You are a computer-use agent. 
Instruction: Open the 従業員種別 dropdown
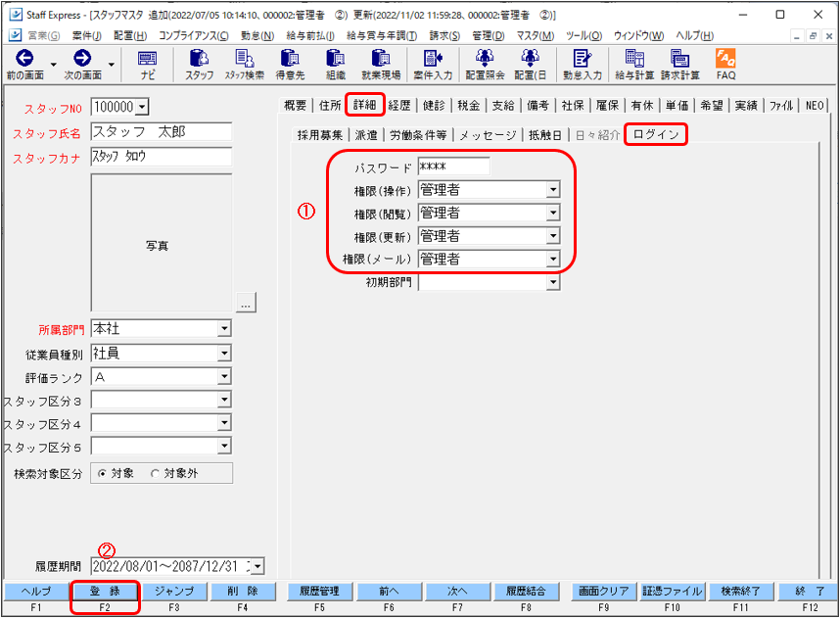pyautogui.click(x=224, y=354)
